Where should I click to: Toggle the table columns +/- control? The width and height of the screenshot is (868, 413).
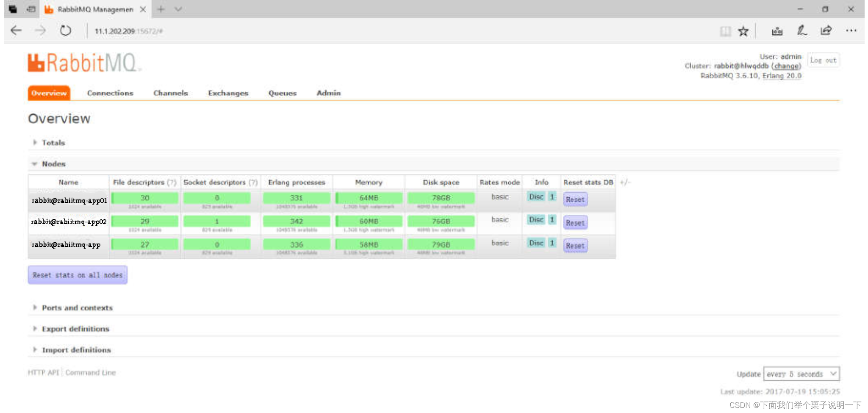[x=625, y=182]
